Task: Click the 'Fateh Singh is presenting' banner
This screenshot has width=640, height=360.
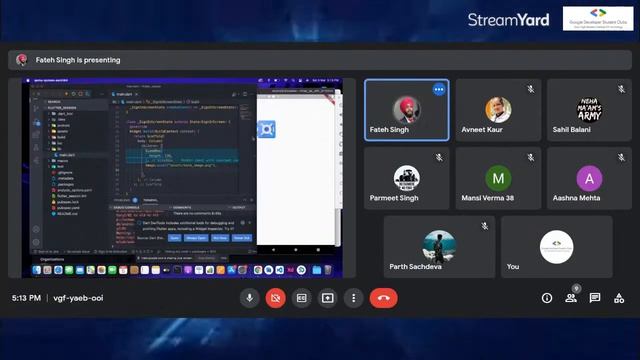Action: pyautogui.click(x=320, y=60)
